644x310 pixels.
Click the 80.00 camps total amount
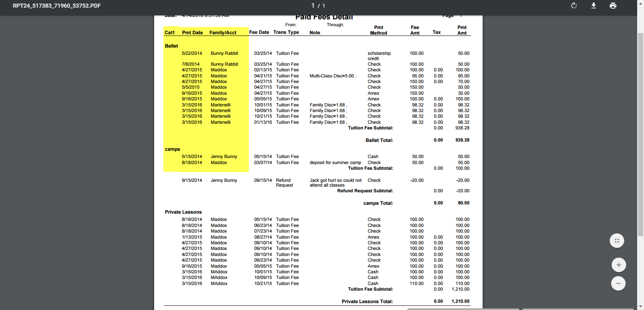tap(464, 203)
